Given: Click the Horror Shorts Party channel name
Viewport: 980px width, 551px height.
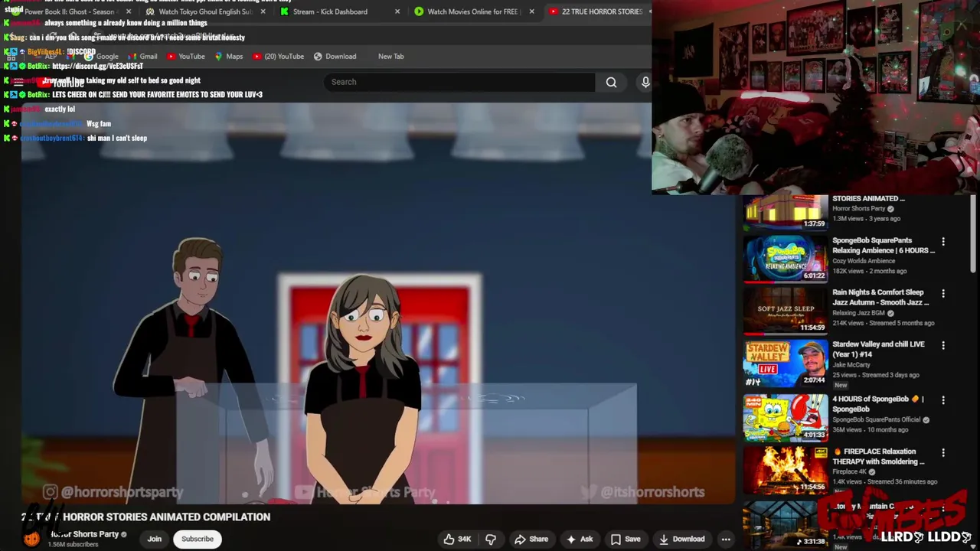Looking at the screenshot, I should 84,534.
